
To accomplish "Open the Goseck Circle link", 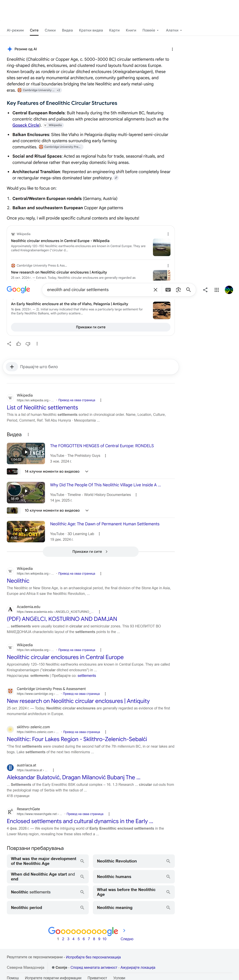I will tap(26, 125).
